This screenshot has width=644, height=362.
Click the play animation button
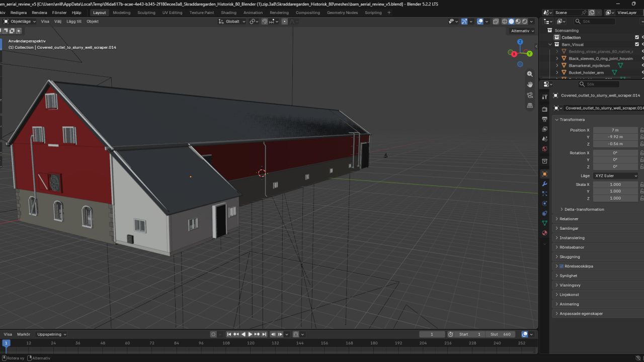[x=250, y=334]
